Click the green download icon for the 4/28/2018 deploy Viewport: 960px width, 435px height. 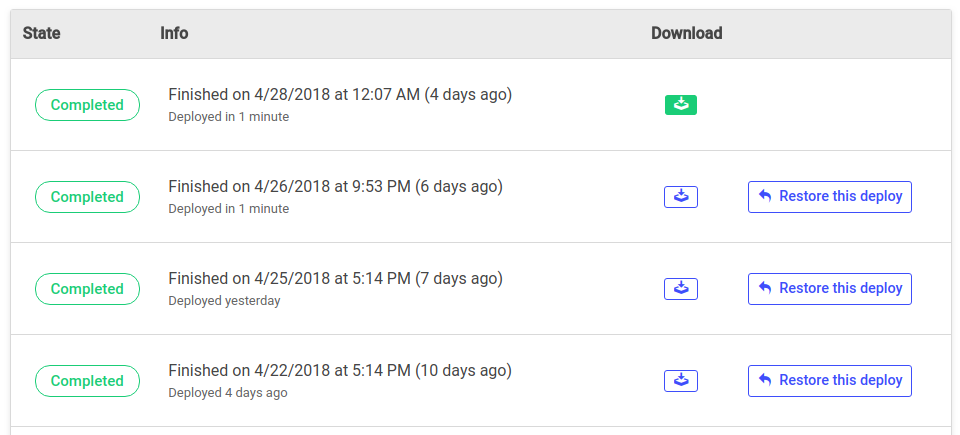pos(681,105)
